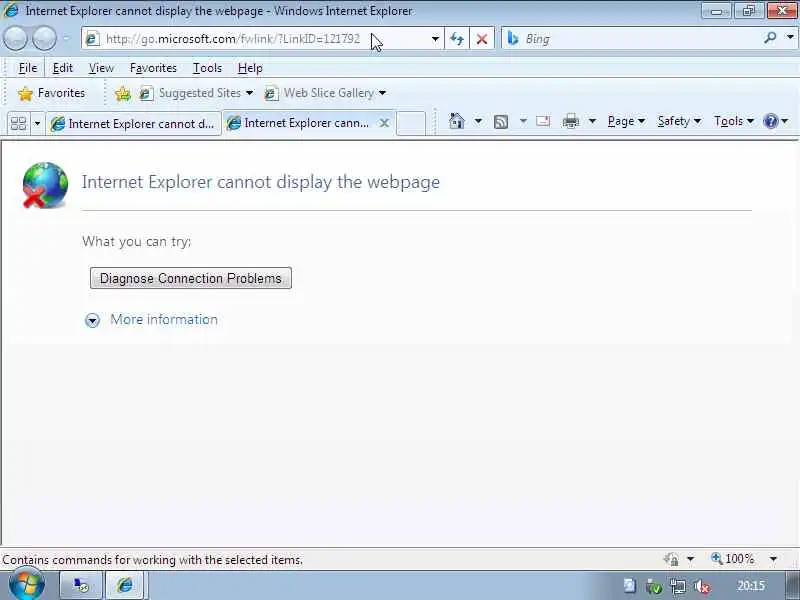
Task: Expand the Web Slice Gallery dropdown
Action: click(x=382, y=93)
